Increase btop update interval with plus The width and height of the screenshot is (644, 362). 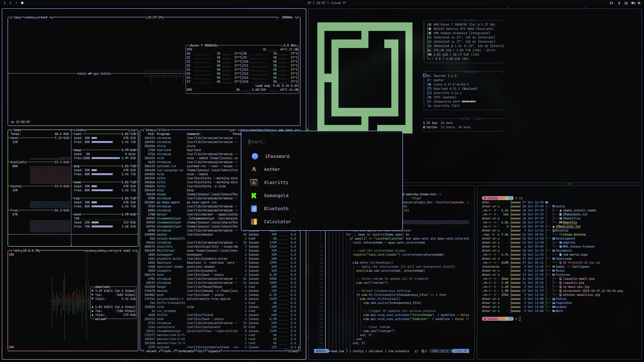coord(295,17)
